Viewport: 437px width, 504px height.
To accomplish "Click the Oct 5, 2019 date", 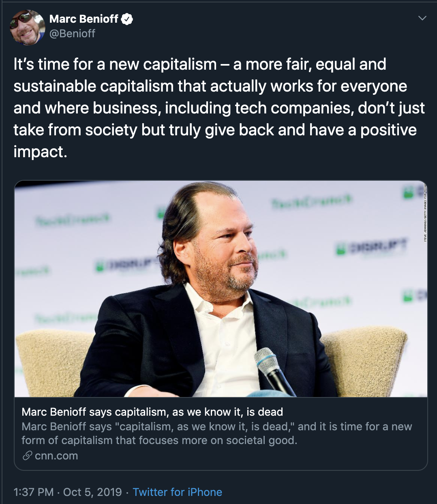I will point(92,492).
